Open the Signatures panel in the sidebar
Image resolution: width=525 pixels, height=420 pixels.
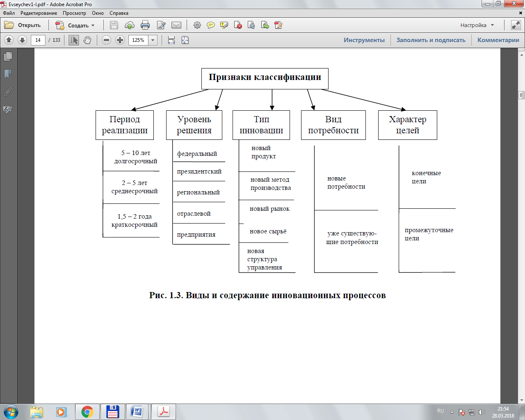pyautogui.click(x=8, y=110)
